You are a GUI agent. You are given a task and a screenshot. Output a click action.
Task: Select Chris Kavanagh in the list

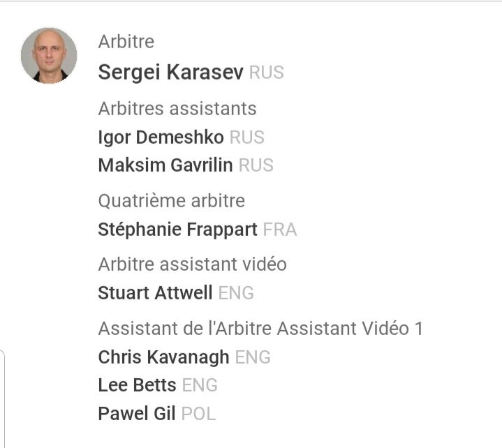pos(163,357)
